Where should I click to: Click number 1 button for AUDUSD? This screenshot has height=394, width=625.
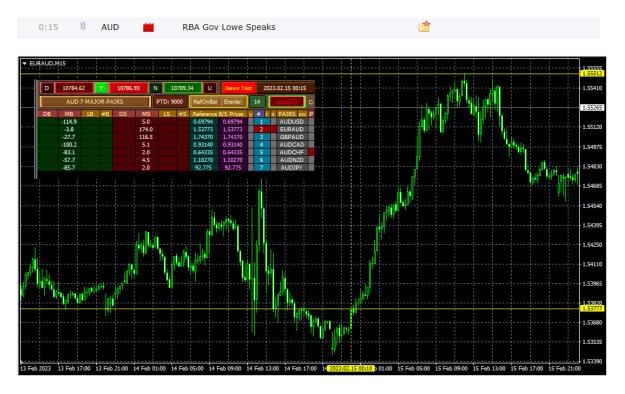(x=261, y=122)
